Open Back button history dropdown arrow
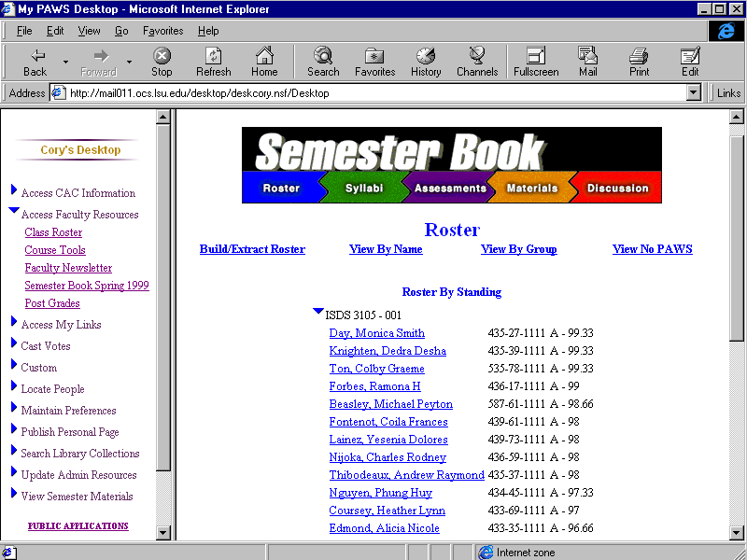 click(x=65, y=62)
